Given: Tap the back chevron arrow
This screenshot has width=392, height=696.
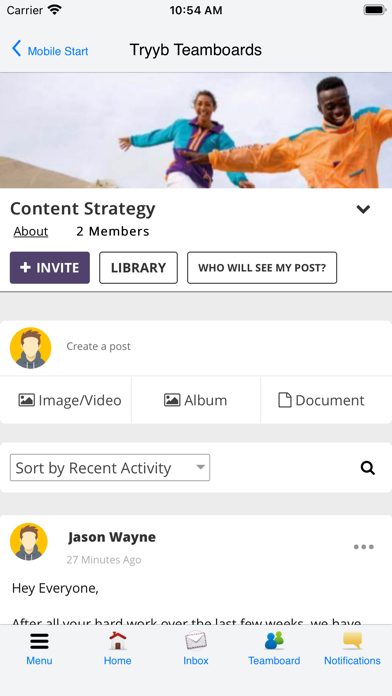Looking at the screenshot, I should click(16, 48).
